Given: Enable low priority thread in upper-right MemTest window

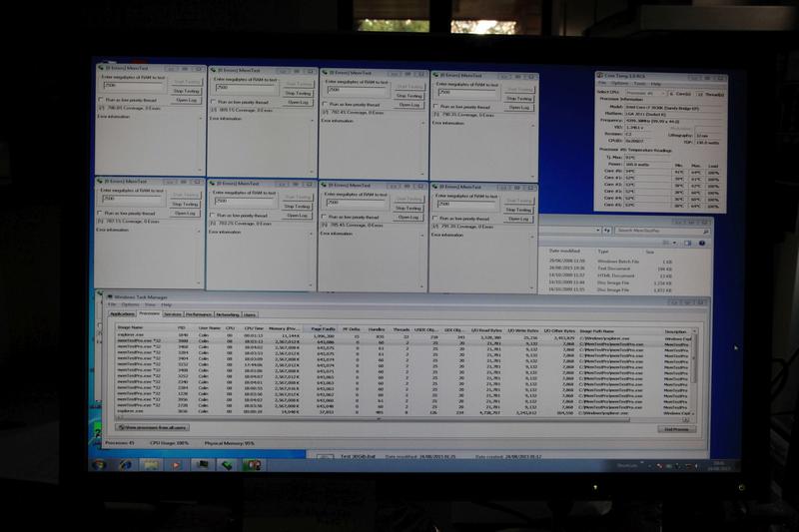Looking at the screenshot, I should [436, 107].
